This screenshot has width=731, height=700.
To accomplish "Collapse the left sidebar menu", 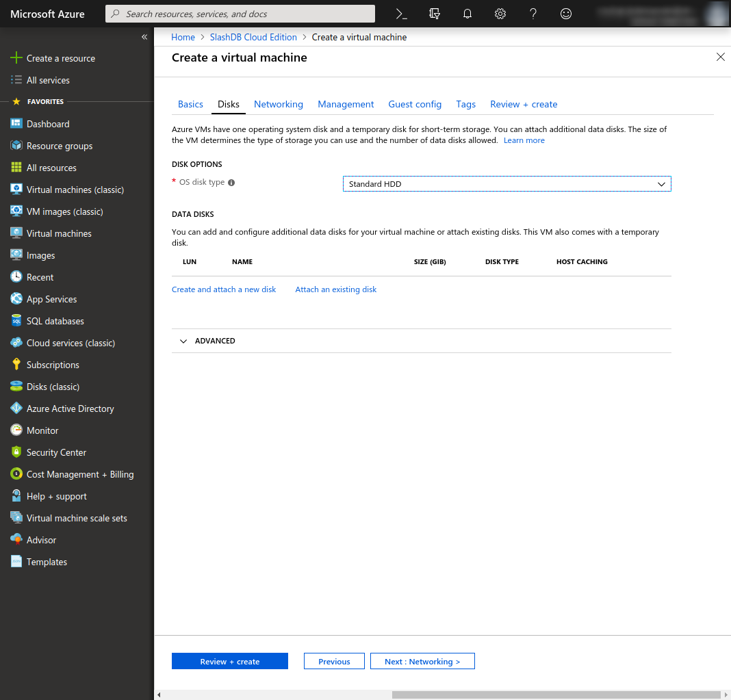I will pos(144,37).
